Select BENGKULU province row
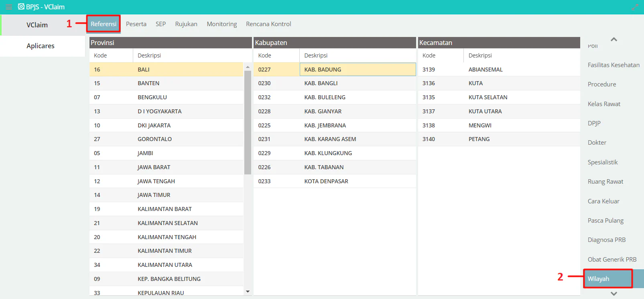The image size is (644, 299). (x=167, y=97)
